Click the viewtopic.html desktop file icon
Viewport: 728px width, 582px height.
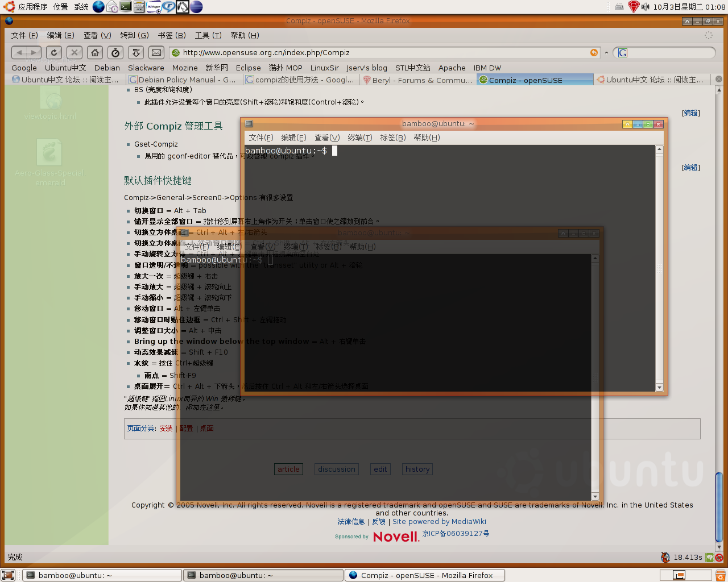click(51, 104)
